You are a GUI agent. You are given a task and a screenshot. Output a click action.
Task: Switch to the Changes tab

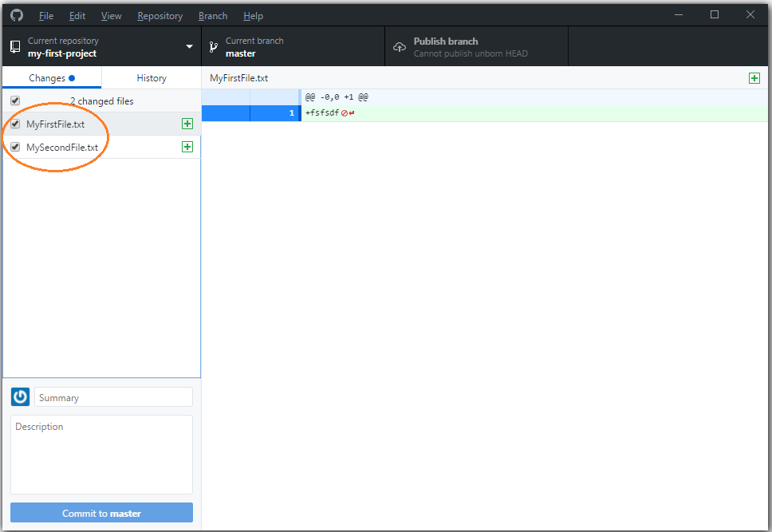pos(52,78)
